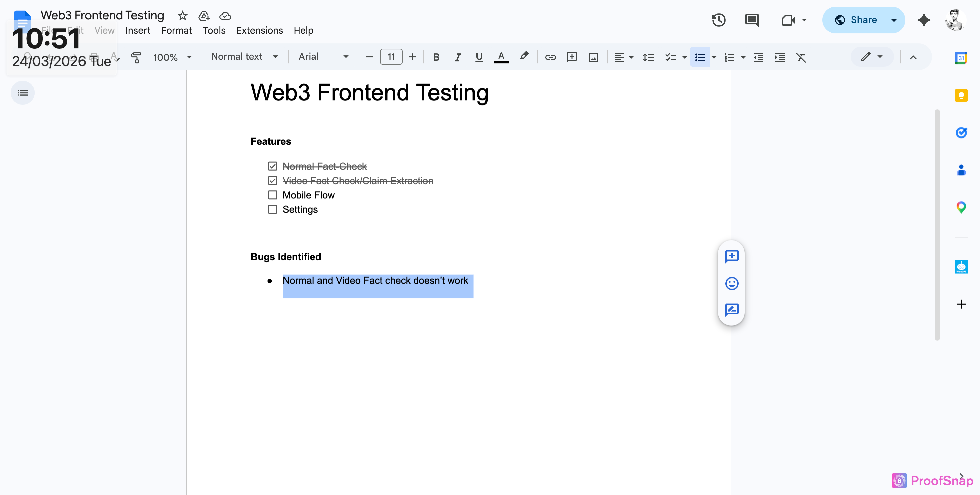Insert an image from the toolbar
The image size is (980, 495).
click(593, 57)
